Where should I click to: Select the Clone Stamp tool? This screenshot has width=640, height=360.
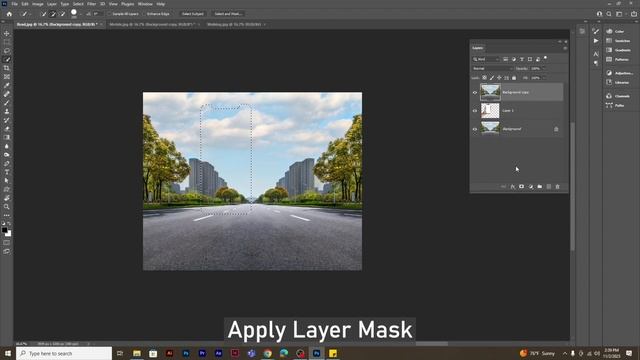7,111
